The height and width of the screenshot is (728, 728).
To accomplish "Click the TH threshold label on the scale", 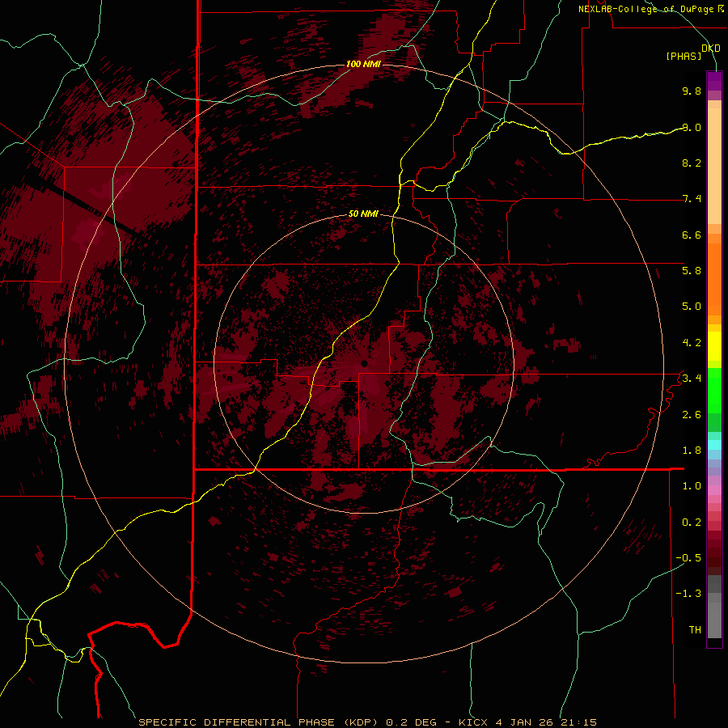I will click(695, 630).
